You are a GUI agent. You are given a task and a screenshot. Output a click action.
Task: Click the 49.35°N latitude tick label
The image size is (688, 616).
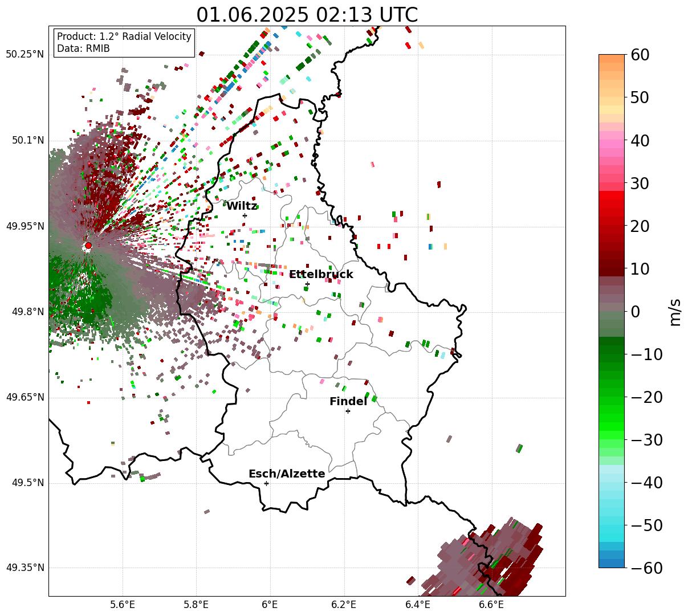25,568
